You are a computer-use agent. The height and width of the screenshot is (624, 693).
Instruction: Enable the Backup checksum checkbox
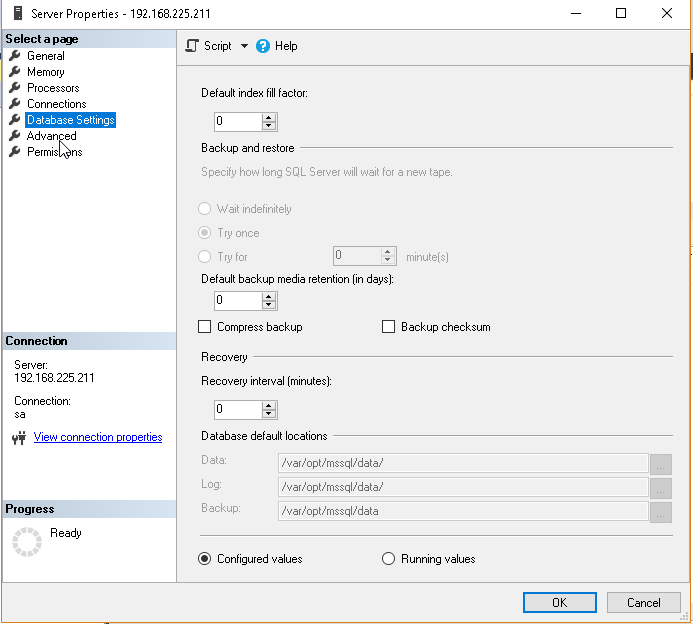[389, 327]
